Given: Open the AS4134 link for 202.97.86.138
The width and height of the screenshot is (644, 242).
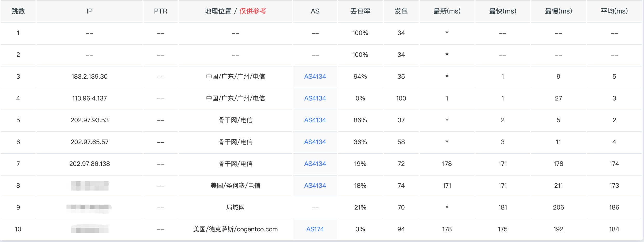Looking at the screenshot, I should point(315,164).
